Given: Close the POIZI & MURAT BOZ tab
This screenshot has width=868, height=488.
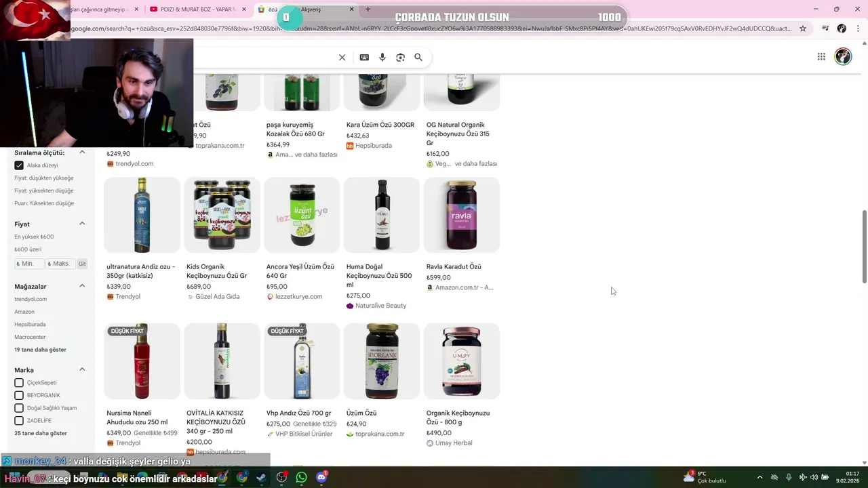Looking at the screenshot, I should click(x=244, y=9).
